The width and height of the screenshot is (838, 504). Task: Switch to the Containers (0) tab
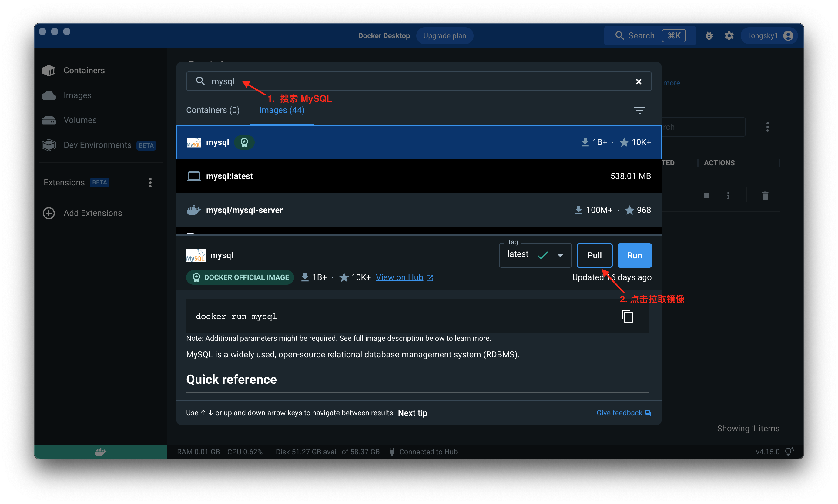tap(213, 110)
